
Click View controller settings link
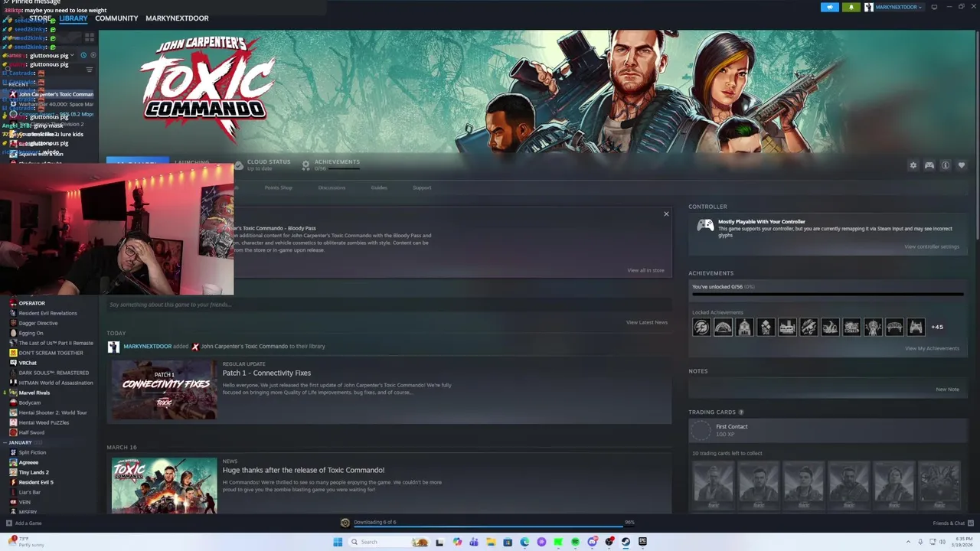point(932,246)
